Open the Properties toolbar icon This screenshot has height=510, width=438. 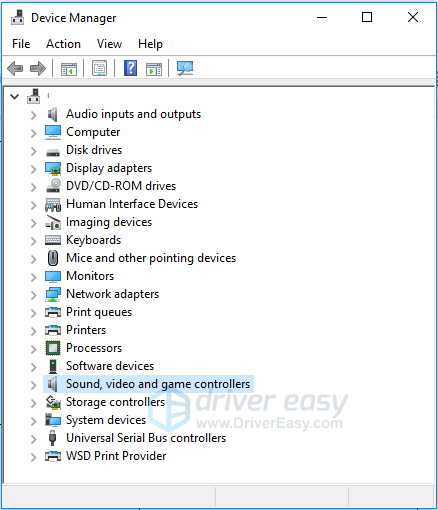[99, 68]
